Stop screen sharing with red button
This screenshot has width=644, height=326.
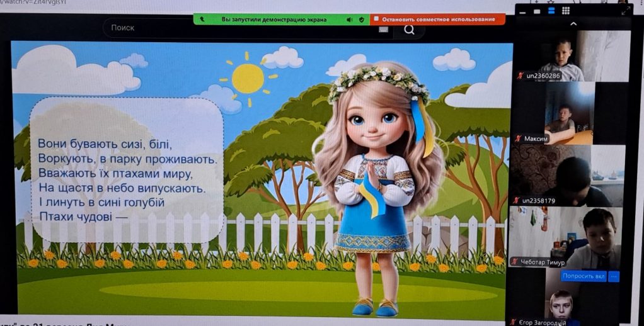(x=437, y=20)
